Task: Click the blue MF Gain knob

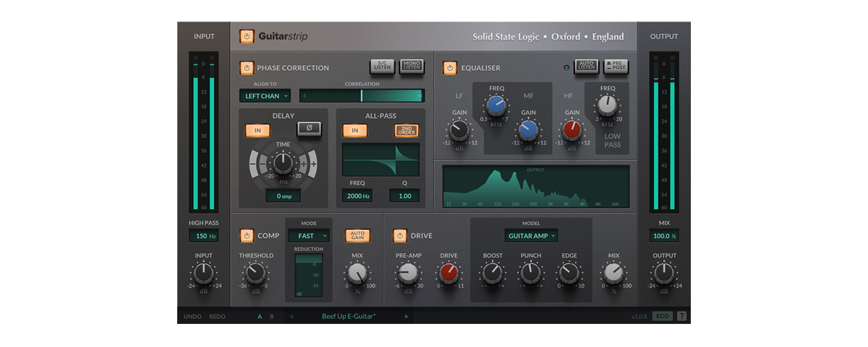Action: coord(528,130)
